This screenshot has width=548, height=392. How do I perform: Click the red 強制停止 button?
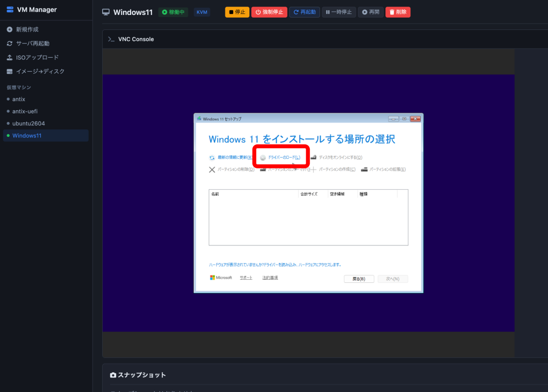click(x=269, y=12)
